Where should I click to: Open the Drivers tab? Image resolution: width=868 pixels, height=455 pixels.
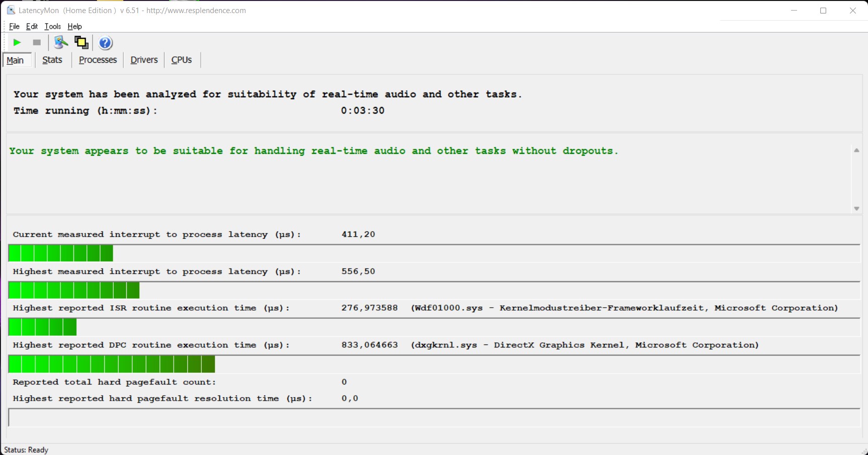tap(144, 60)
